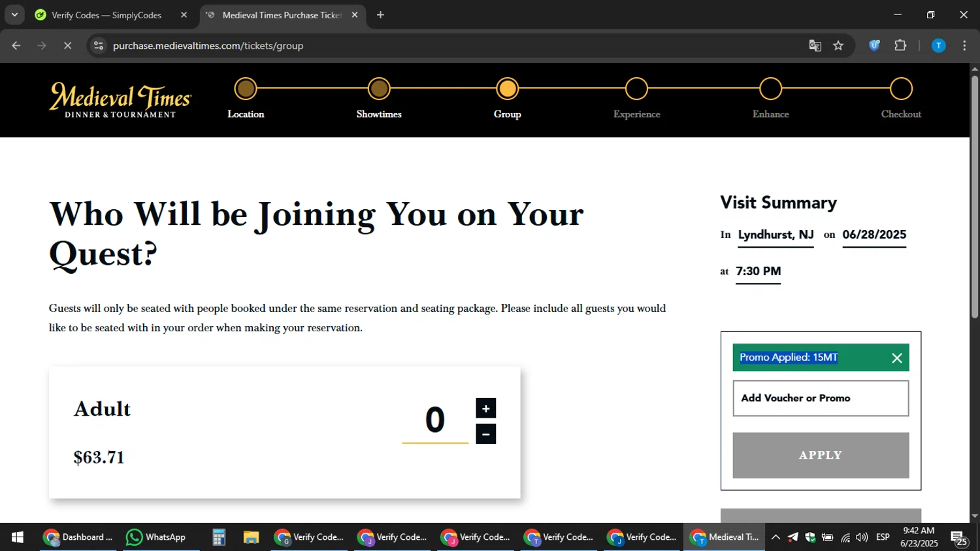Image resolution: width=980 pixels, height=551 pixels.
Task: Open the notification center icon
Action: (959, 539)
